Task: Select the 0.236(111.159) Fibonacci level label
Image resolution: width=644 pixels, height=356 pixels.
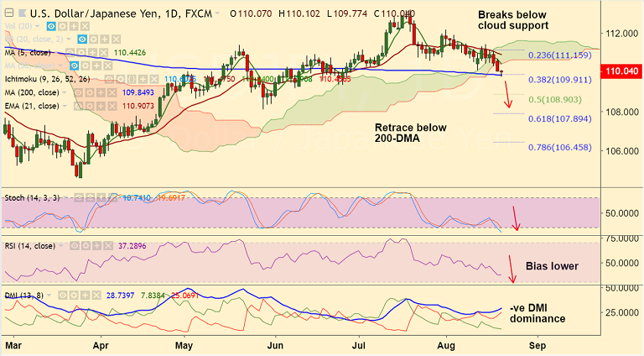Action: (560, 55)
